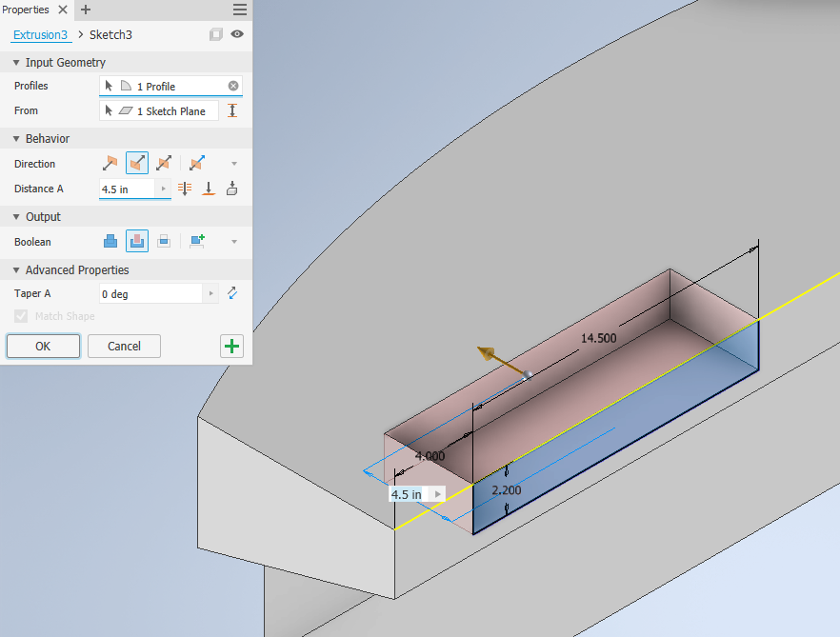Viewport: 840px width, 637px height.
Task: Click the Properties tab label
Action: pyautogui.click(x=26, y=10)
